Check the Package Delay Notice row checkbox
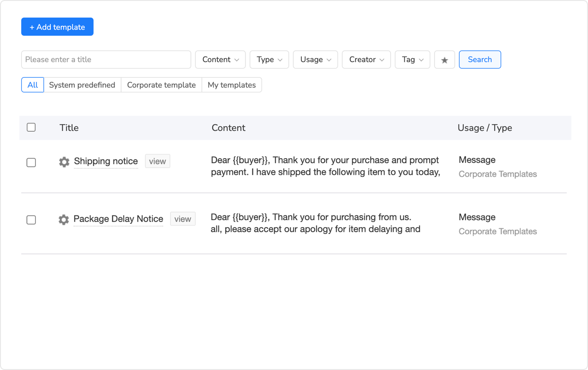The image size is (588, 370). [x=31, y=220]
